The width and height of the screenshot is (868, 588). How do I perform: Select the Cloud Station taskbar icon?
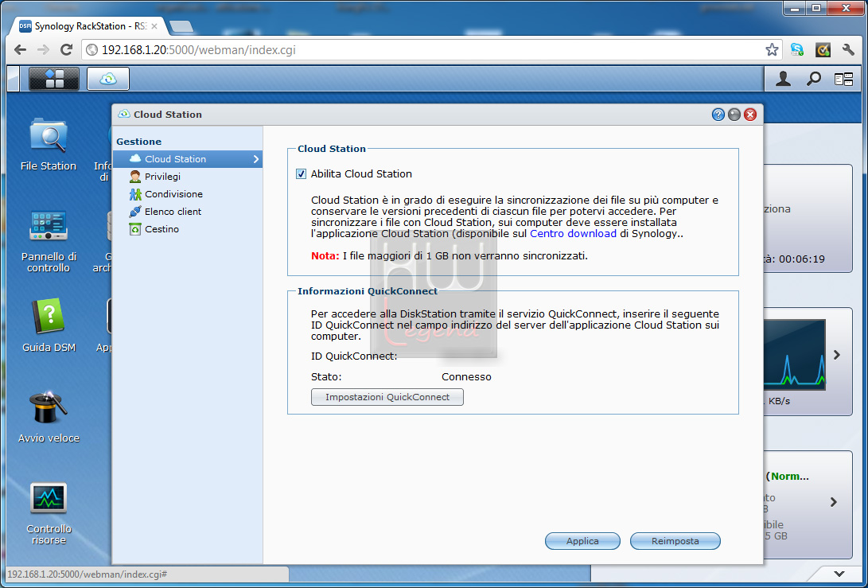tap(108, 79)
